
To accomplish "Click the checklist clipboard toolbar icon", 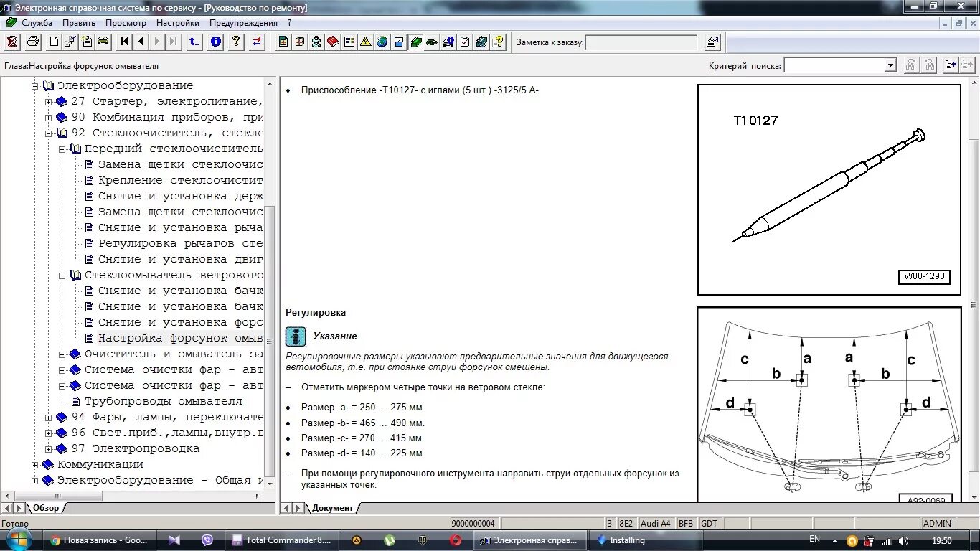I will pyautogui.click(x=465, y=42).
